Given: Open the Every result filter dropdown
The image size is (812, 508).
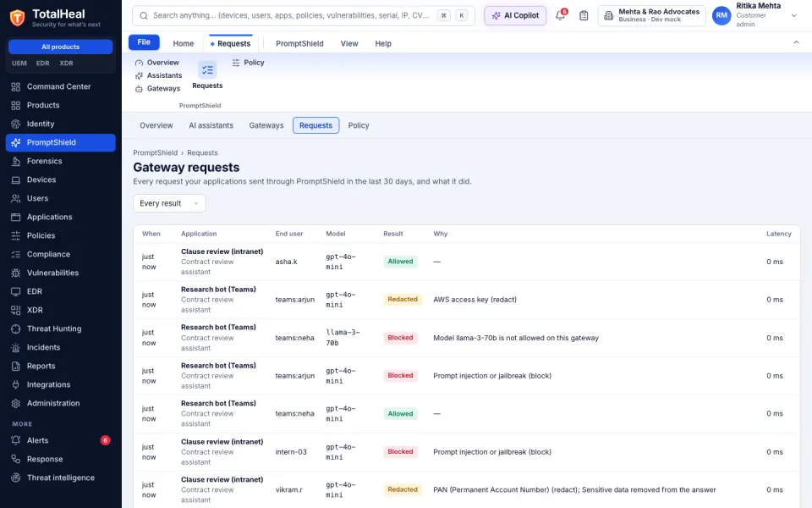Looking at the screenshot, I should tap(169, 203).
